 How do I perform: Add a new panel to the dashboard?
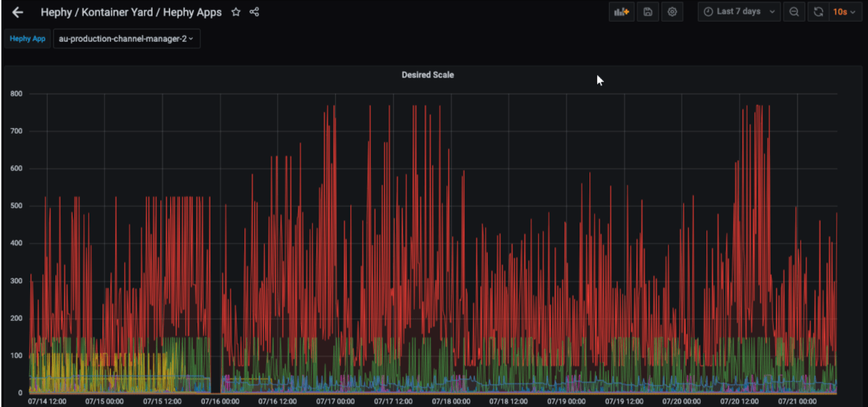[622, 12]
